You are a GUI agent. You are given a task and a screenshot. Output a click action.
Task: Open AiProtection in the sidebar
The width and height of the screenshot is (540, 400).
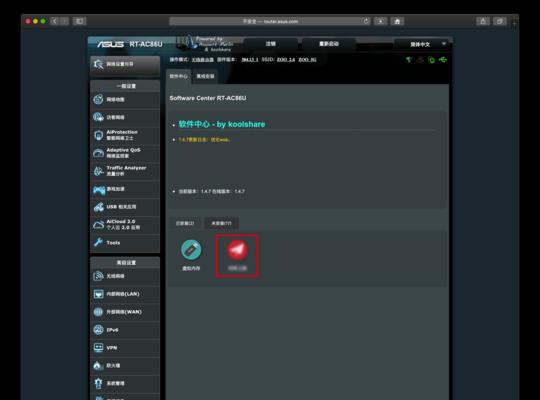point(125,135)
